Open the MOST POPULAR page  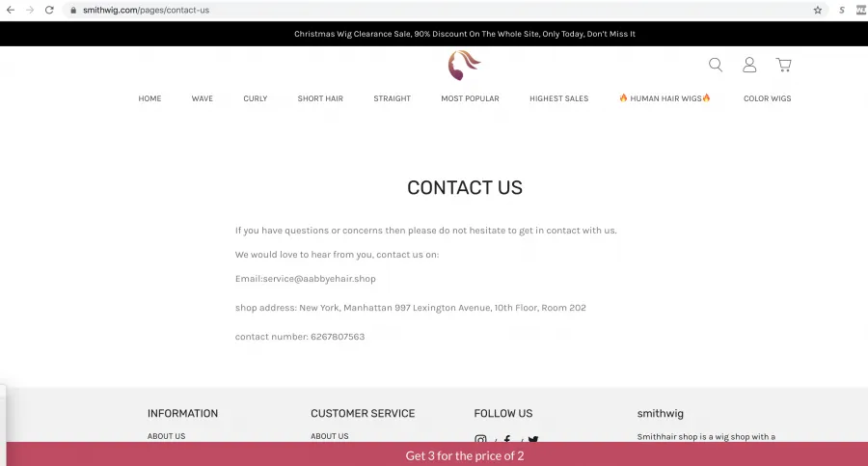[470, 98]
